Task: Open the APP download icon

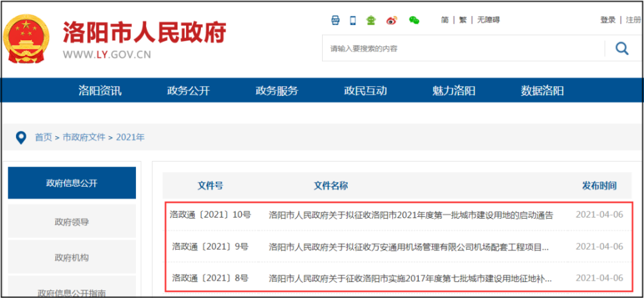Action: click(336, 20)
